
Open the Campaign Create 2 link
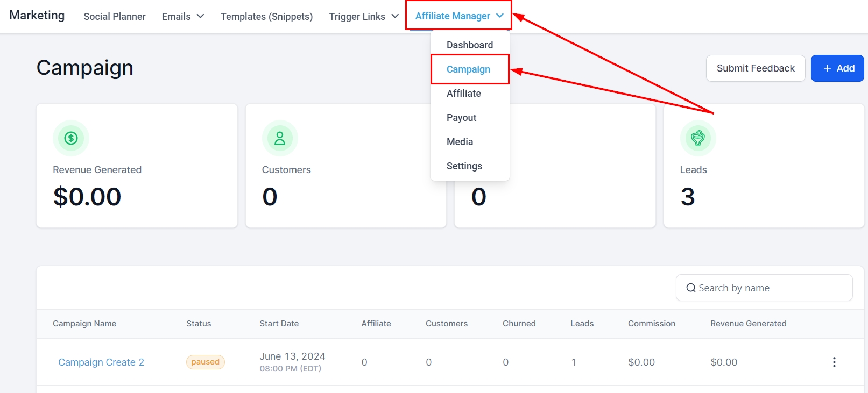(x=101, y=362)
